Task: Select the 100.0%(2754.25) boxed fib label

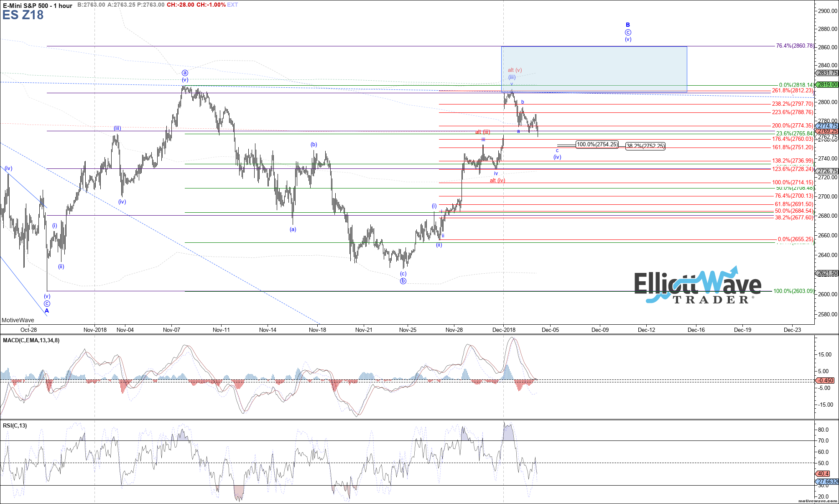Action: (x=597, y=145)
